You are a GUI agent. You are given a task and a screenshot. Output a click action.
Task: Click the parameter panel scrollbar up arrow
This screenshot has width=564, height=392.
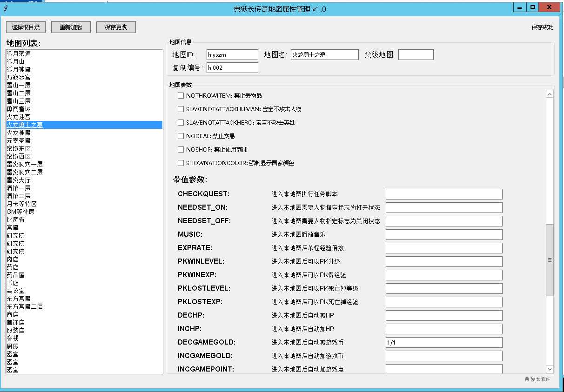[x=550, y=93]
